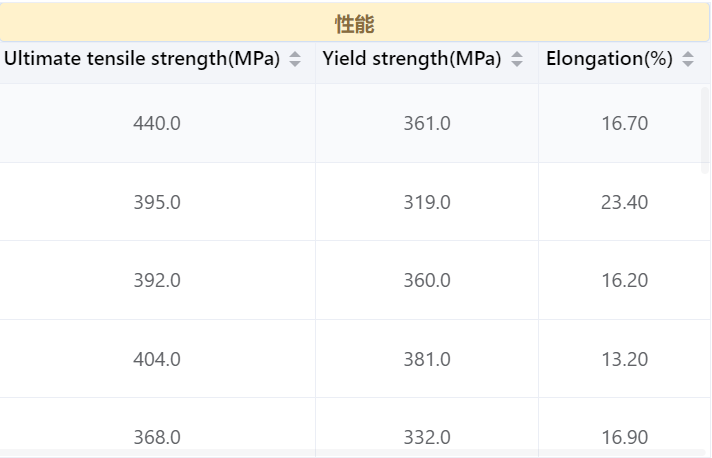
Task: Select the 性能 group header
Action: [x=355, y=23]
